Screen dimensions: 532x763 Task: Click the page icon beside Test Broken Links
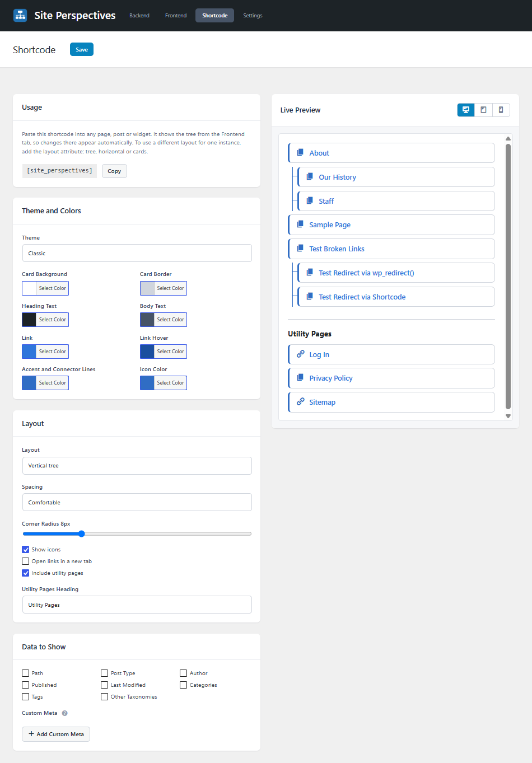point(300,248)
